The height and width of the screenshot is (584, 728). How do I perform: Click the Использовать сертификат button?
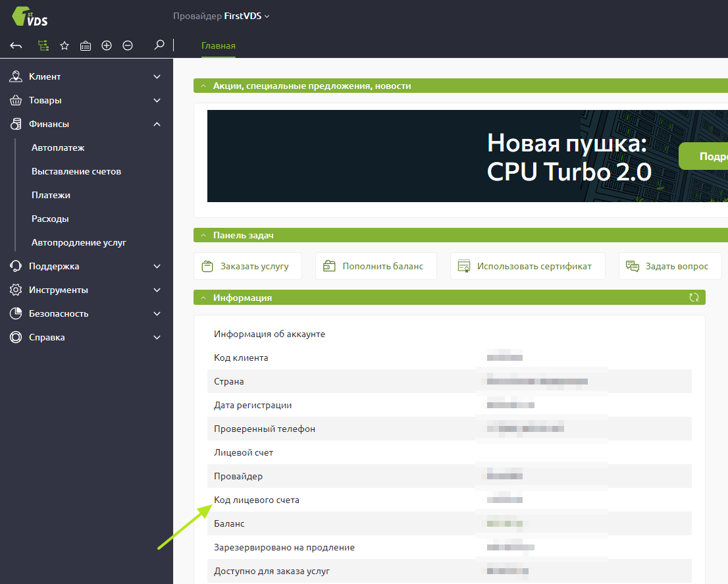(527, 266)
